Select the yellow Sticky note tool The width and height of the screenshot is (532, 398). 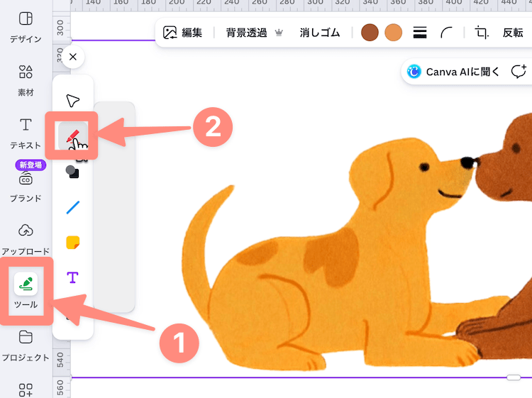click(x=72, y=243)
